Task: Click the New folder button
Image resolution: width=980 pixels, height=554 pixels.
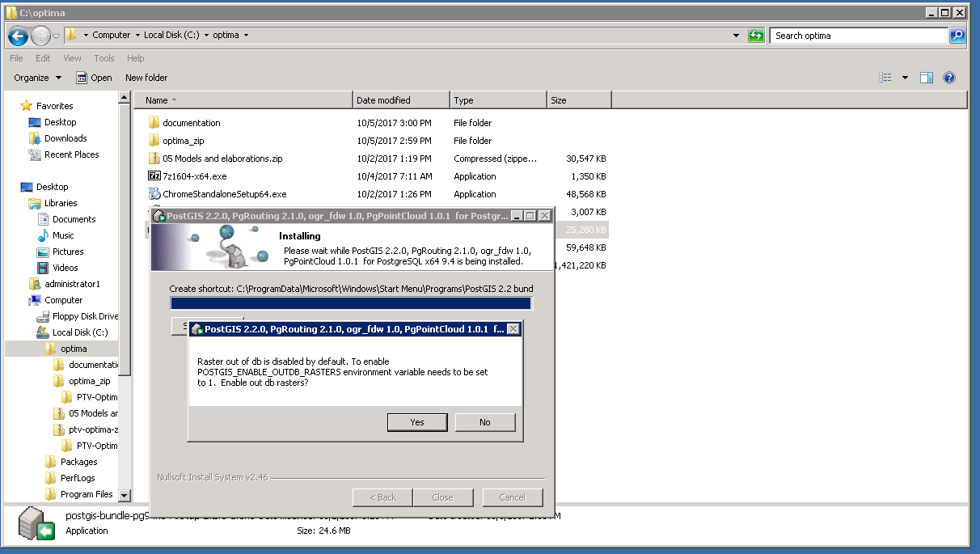Action: pyautogui.click(x=146, y=78)
